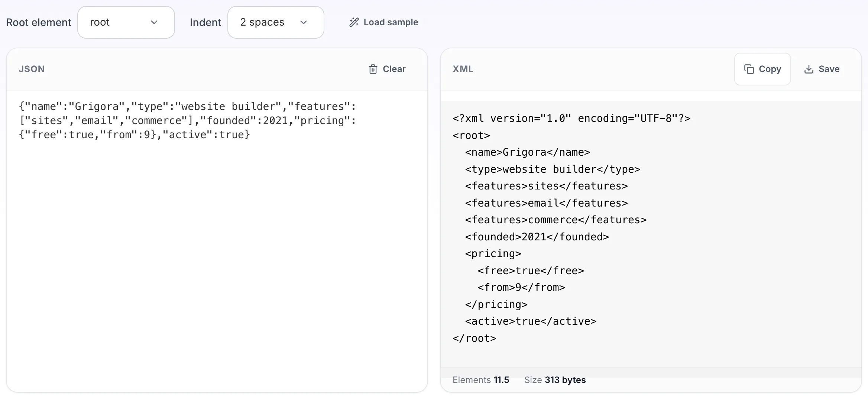The width and height of the screenshot is (868, 399).
Task: Open the Indent dropdown showing 2 spaces
Action: point(276,22)
